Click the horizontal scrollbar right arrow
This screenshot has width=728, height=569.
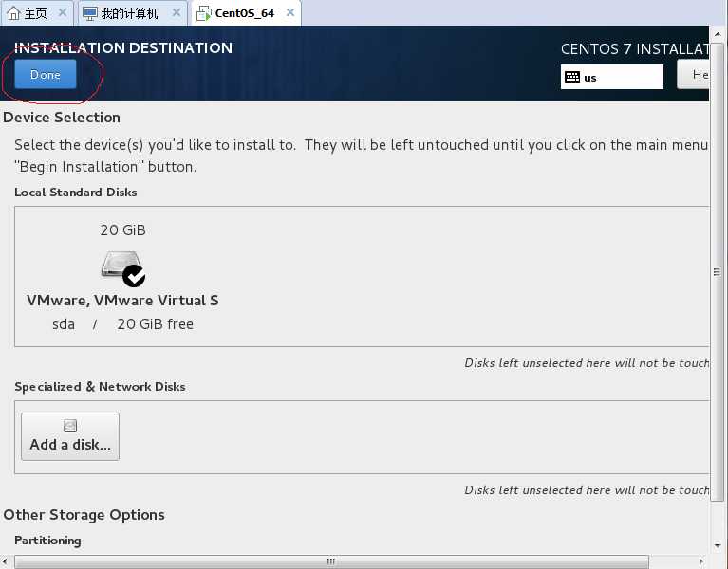tap(701, 561)
